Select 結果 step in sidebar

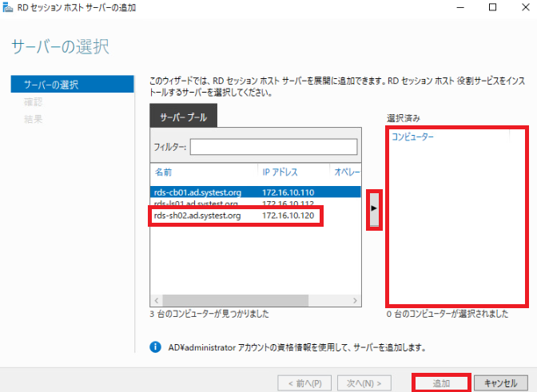pos(33,119)
